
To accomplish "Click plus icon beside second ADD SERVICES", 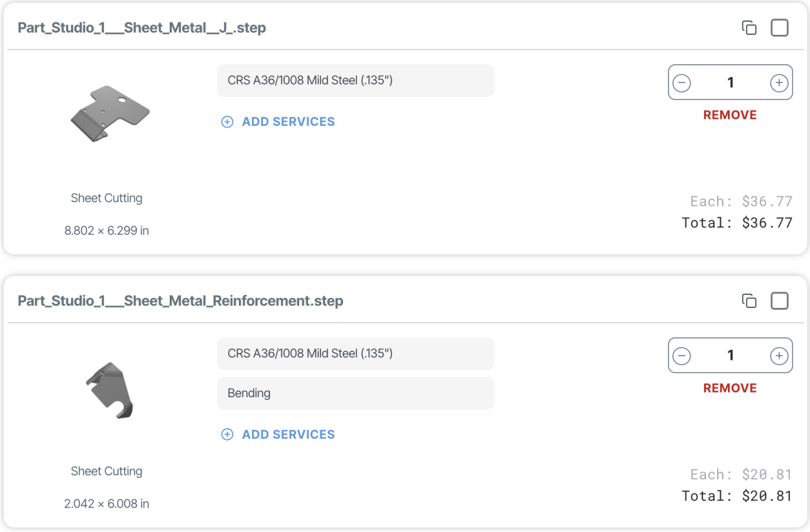I will [x=227, y=434].
